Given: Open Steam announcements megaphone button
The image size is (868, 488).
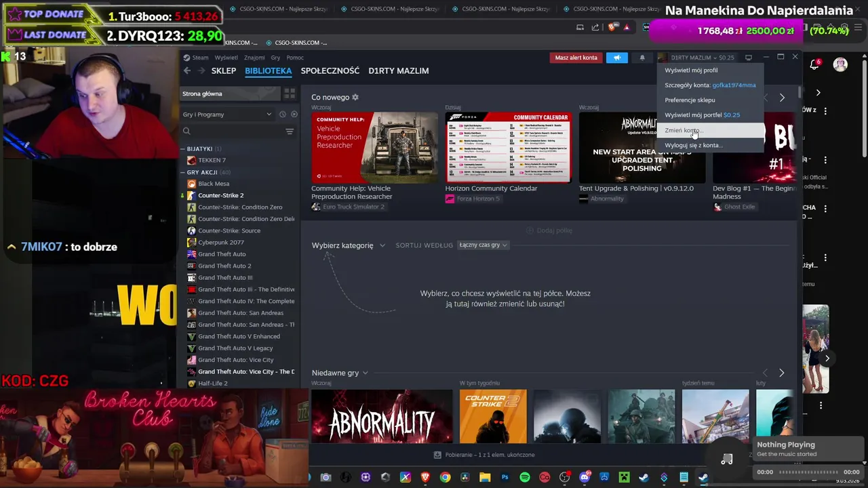Looking at the screenshot, I should (x=617, y=58).
